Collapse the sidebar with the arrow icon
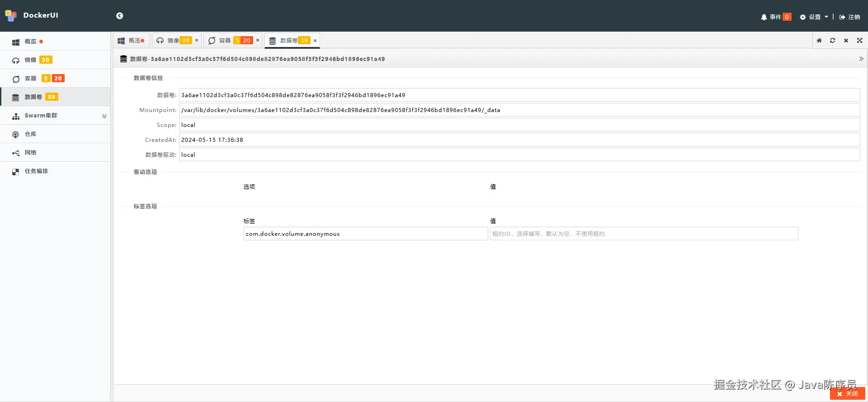 coord(119,16)
